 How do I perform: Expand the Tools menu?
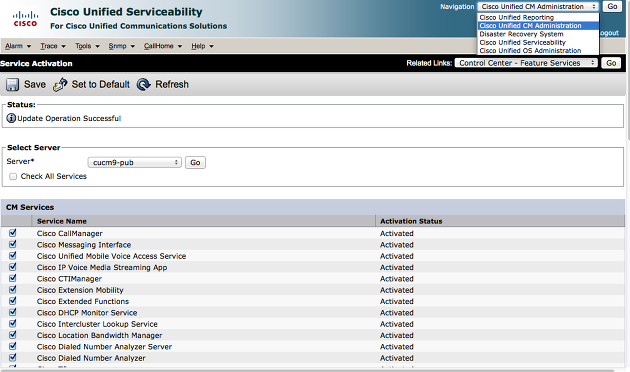(87, 46)
